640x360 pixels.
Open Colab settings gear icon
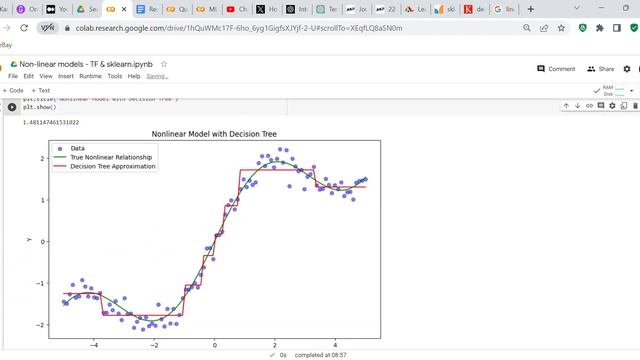click(627, 69)
